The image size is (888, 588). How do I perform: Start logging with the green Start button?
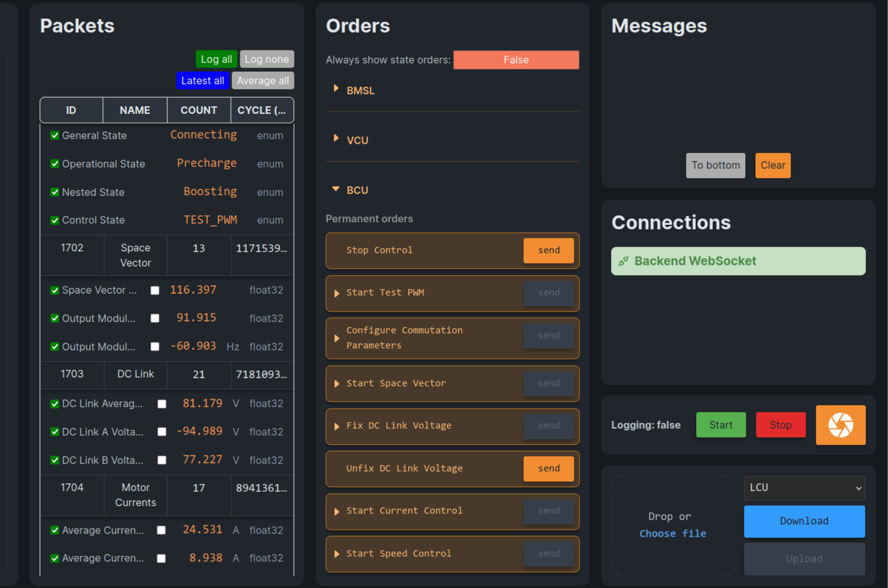720,425
